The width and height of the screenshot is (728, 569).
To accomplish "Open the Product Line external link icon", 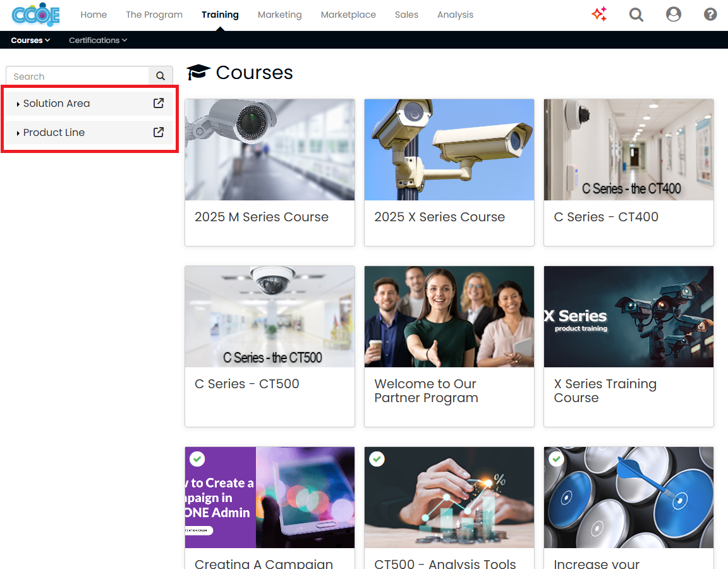I will coord(158,132).
